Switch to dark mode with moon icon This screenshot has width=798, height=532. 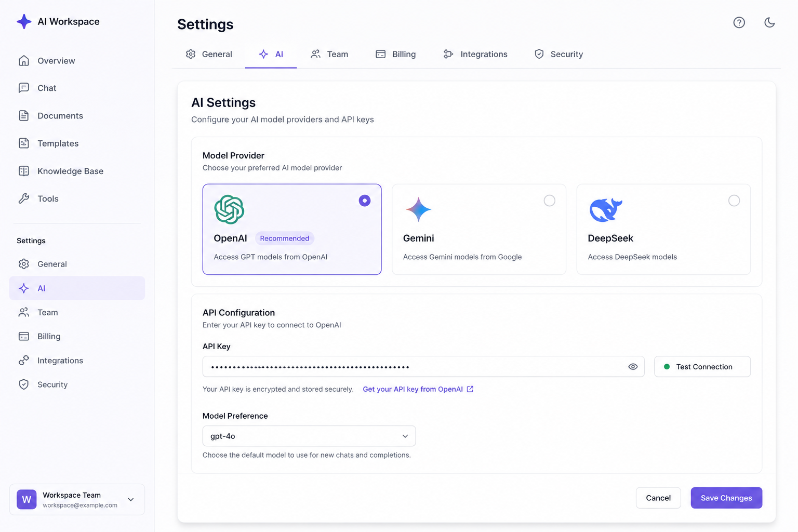[x=769, y=22]
